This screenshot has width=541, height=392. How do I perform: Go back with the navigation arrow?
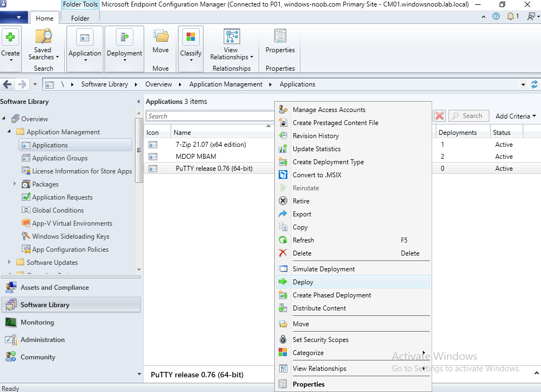(7, 84)
